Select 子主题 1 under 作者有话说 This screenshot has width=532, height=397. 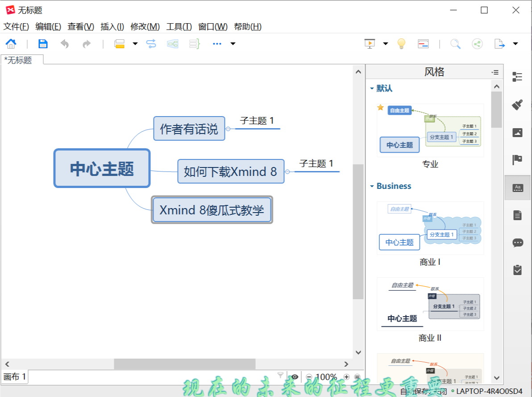click(x=257, y=121)
